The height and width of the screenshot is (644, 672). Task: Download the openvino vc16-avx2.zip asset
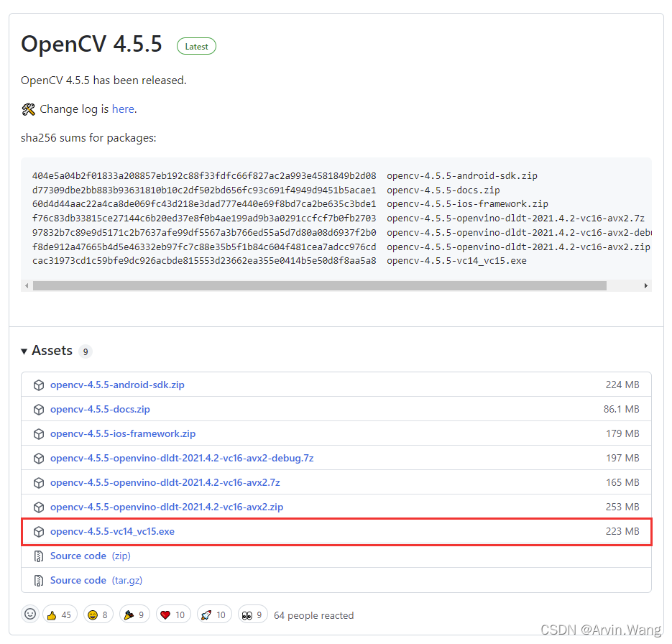167,507
